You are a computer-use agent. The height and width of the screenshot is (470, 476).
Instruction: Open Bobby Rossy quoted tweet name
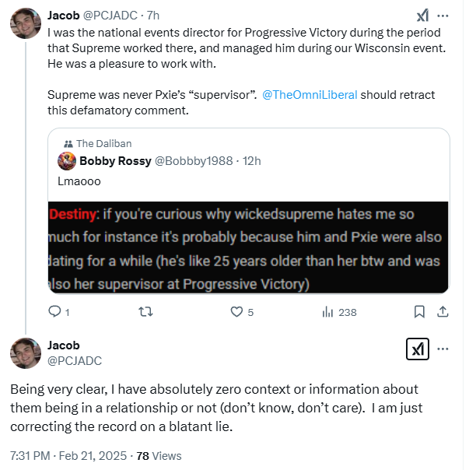point(115,161)
